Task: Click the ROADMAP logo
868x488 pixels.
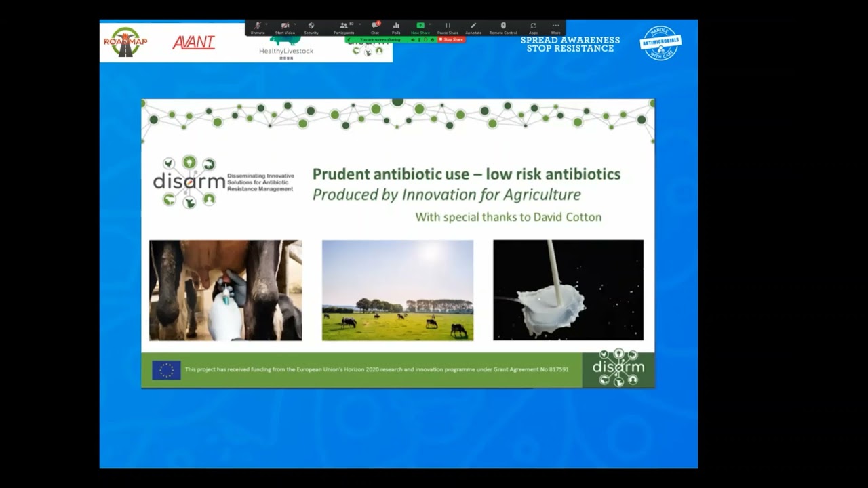Action: point(125,42)
